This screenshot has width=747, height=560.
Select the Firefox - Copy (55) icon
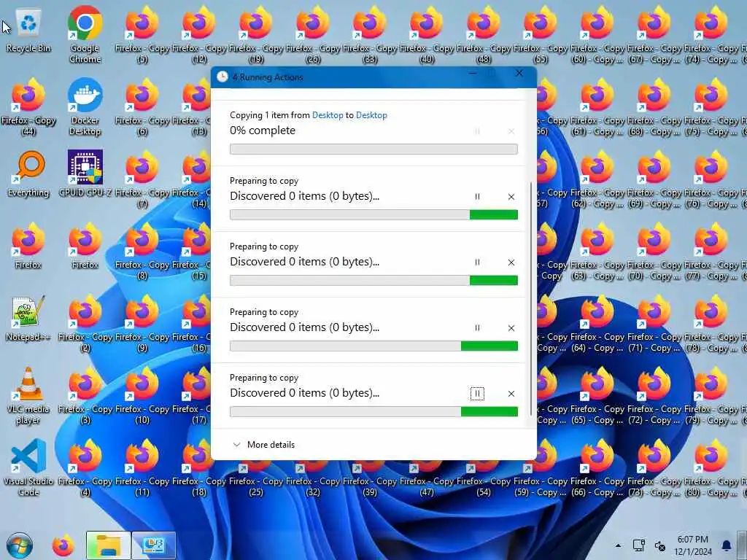point(541,34)
